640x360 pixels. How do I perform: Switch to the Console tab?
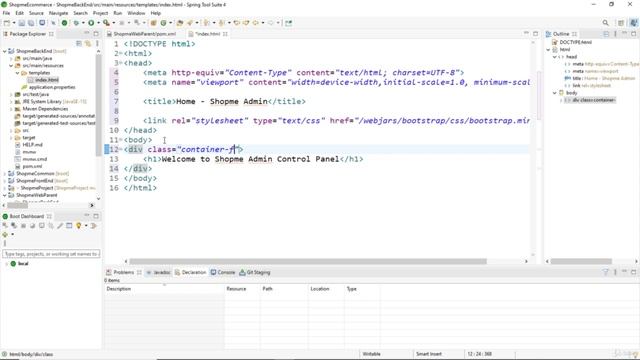click(223, 272)
